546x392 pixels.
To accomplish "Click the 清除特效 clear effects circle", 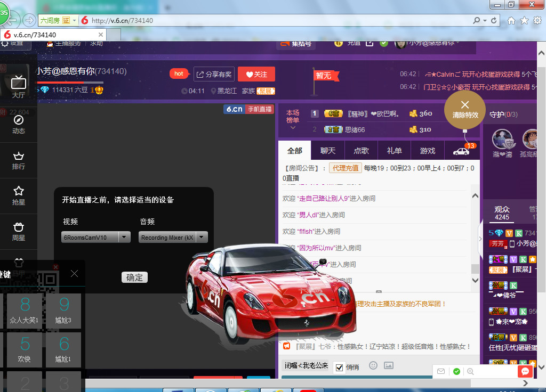I will 465,111.
